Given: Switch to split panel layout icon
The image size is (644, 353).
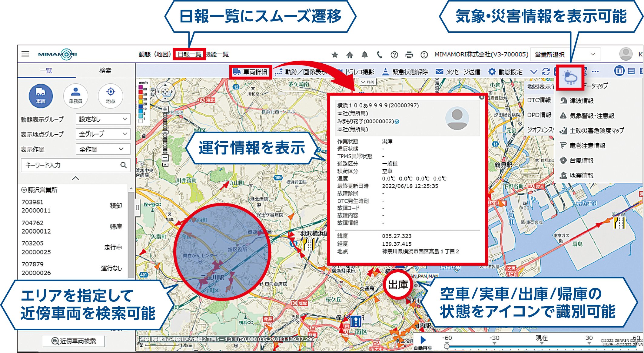Looking at the screenshot, I should tap(619, 71).
